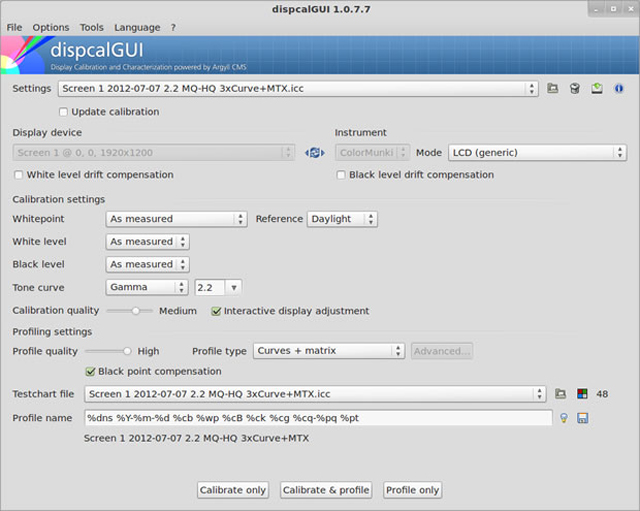The image size is (640, 511).
Task: Click the 48 patch count text
Action: click(x=602, y=394)
